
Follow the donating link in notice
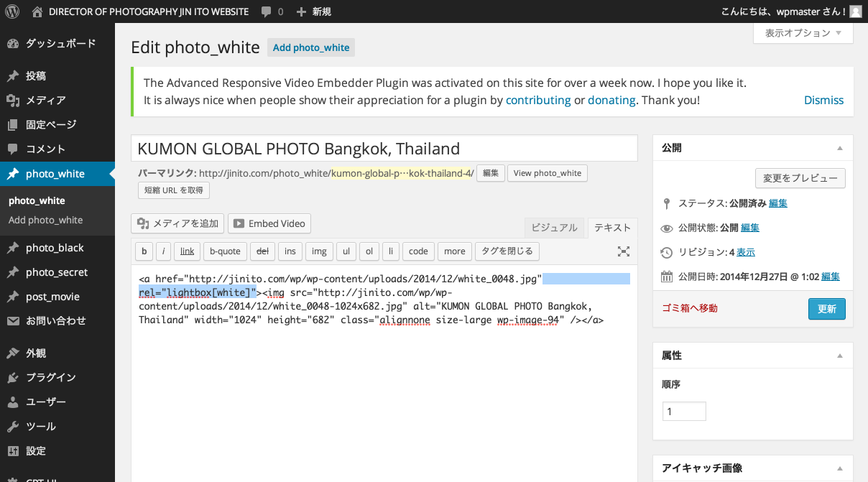pos(611,101)
